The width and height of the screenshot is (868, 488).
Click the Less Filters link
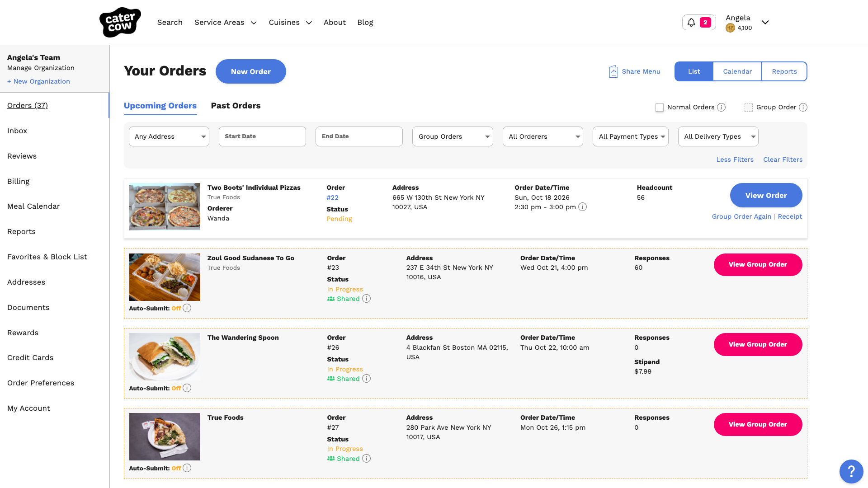[x=735, y=160]
